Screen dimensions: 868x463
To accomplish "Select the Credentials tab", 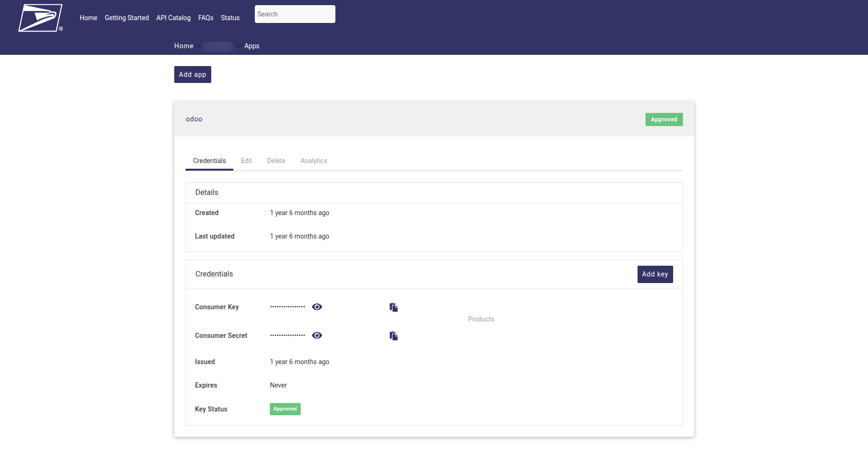I will [x=209, y=161].
